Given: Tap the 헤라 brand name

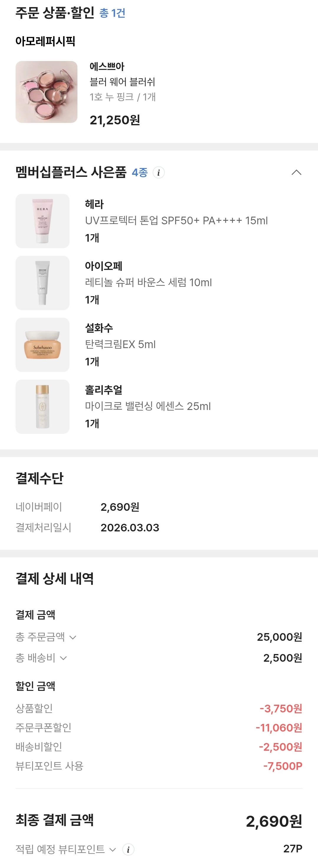Looking at the screenshot, I should (x=94, y=204).
